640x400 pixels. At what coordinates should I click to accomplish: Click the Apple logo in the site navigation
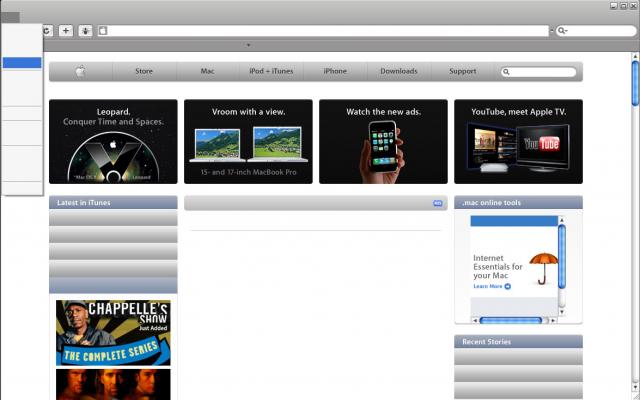[x=80, y=71]
